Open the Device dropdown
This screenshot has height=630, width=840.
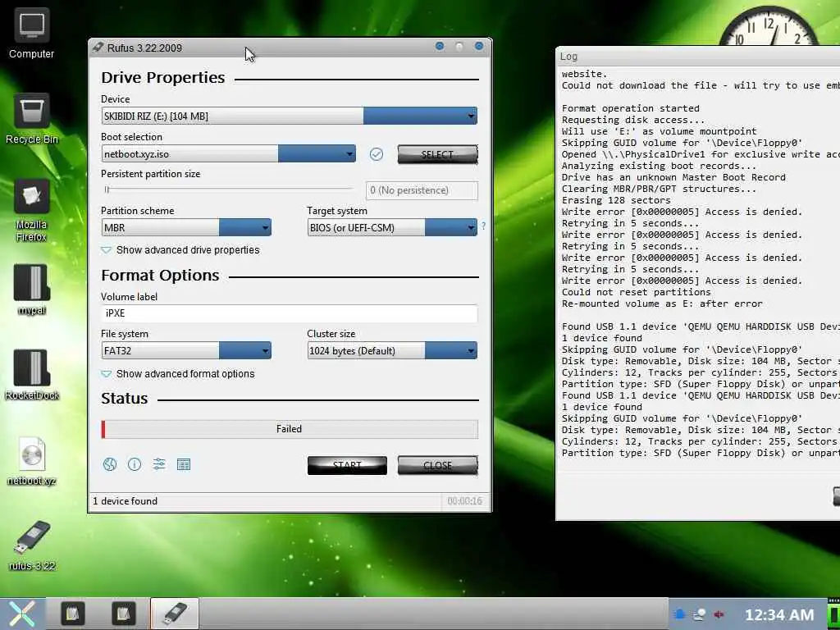[x=290, y=116]
